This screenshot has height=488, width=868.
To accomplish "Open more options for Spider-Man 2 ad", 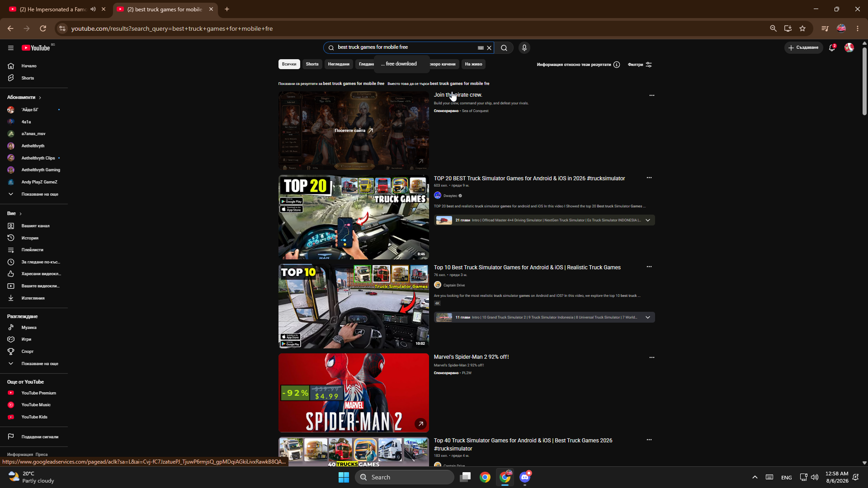I will [652, 357].
